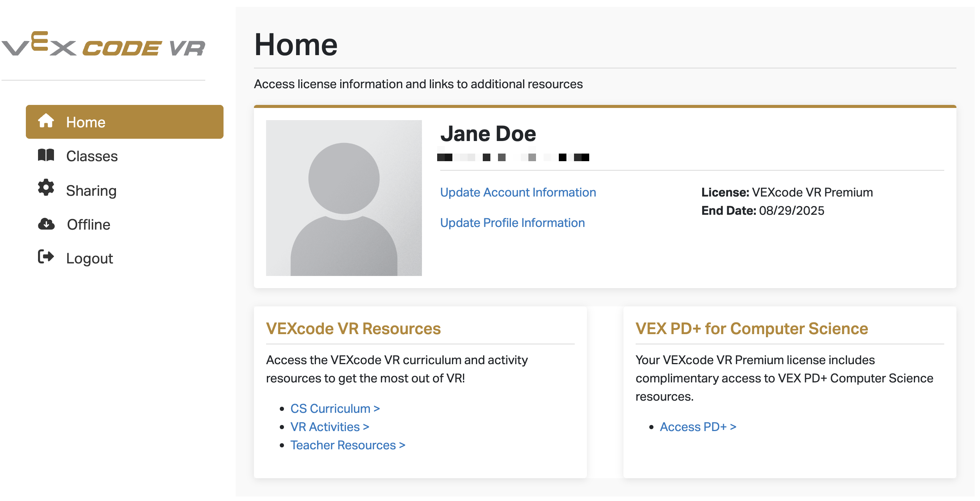Click the Offline download cloud icon
This screenshot has width=980, height=501.
[46, 224]
